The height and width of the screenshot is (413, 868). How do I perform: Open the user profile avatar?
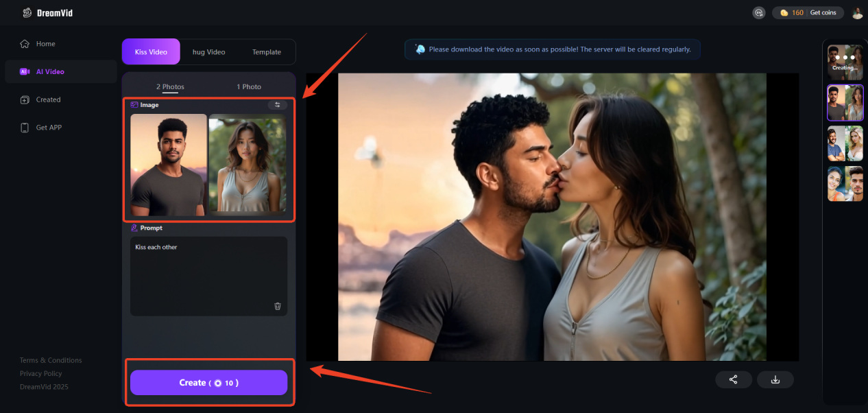(857, 13)
